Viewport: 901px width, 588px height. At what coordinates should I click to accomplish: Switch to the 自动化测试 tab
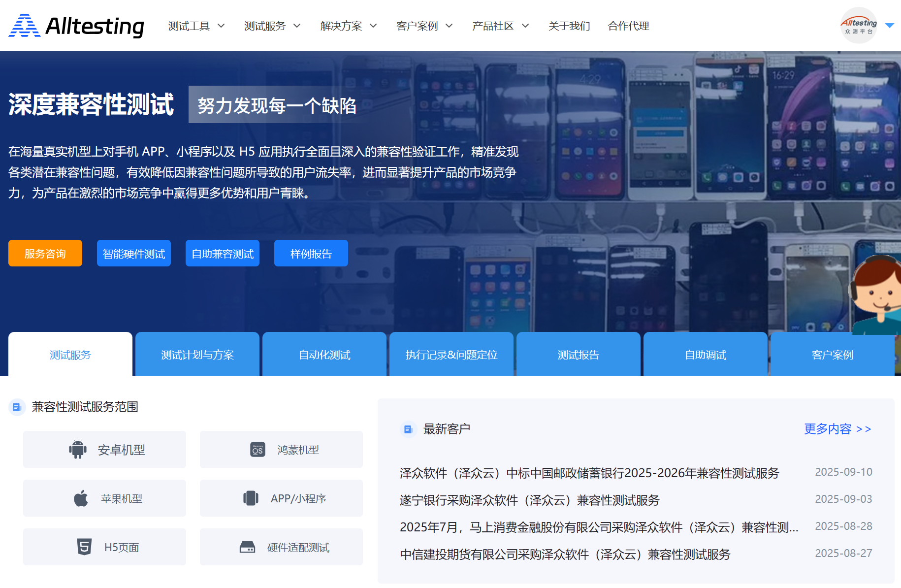[324, 355]
